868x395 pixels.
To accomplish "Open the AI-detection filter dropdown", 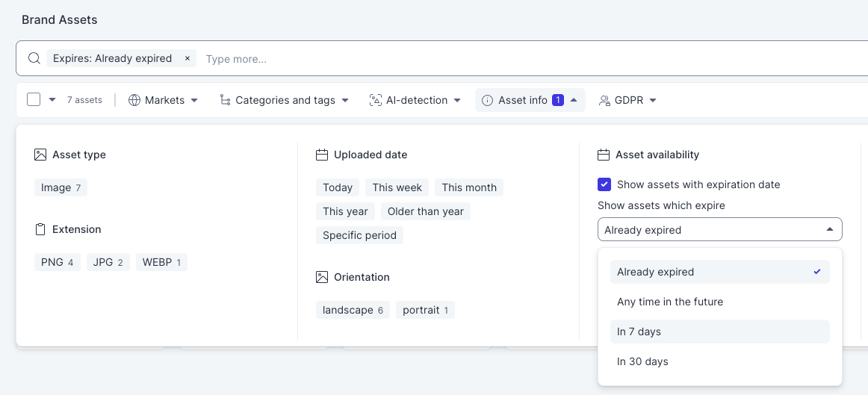I will pos(415,100).
